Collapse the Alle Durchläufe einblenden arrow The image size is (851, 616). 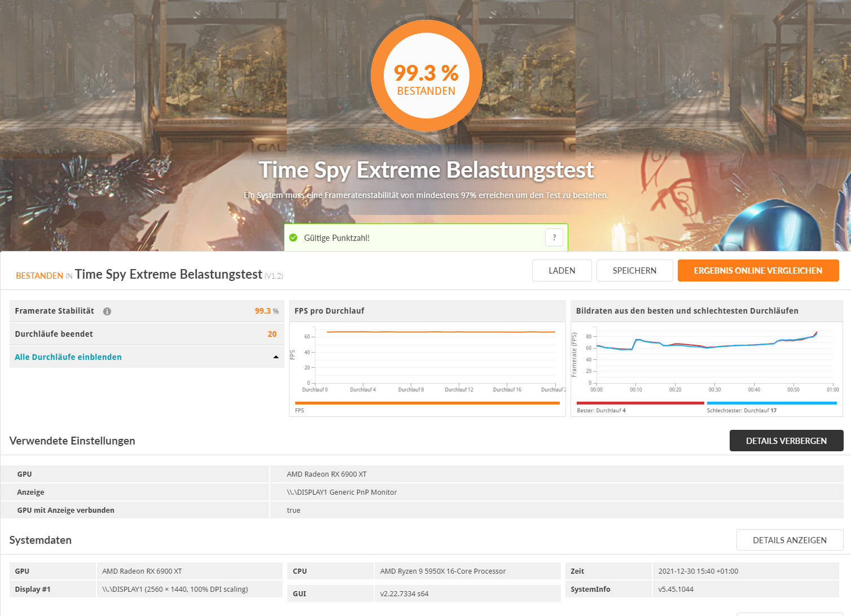(276, 357)
